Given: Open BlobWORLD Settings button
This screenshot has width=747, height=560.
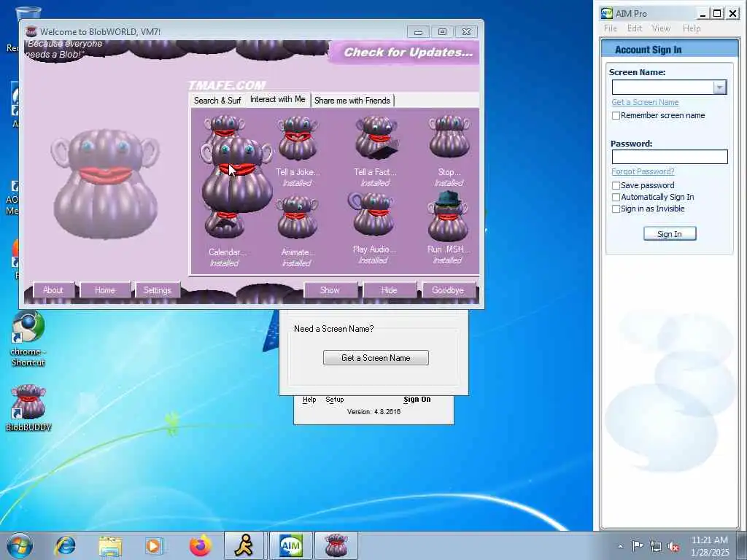Looking at the screenshot, I should [x=158, y=290].
